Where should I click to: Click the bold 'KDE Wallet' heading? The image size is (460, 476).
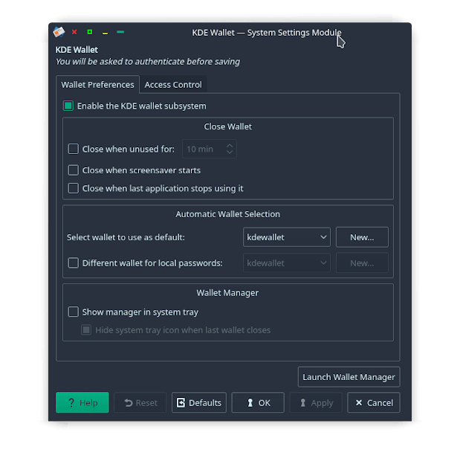point(77,50)
